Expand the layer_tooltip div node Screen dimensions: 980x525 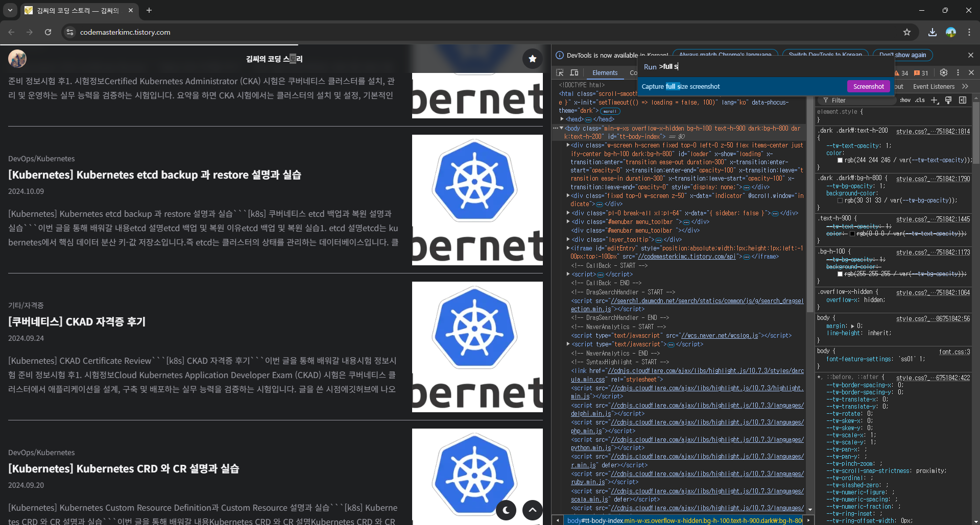click(568, 239)
